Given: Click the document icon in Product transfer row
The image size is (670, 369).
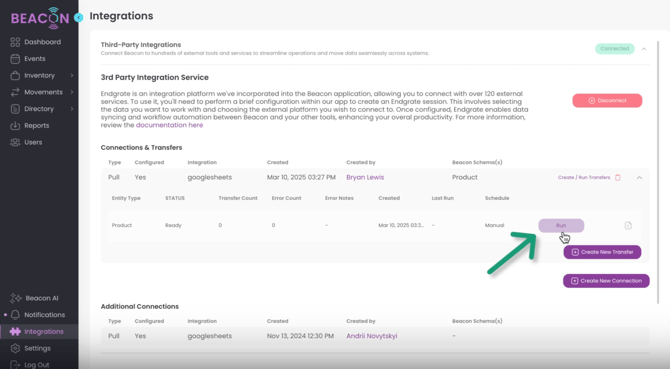Looking at the screenshot, I should coord(628,226).
